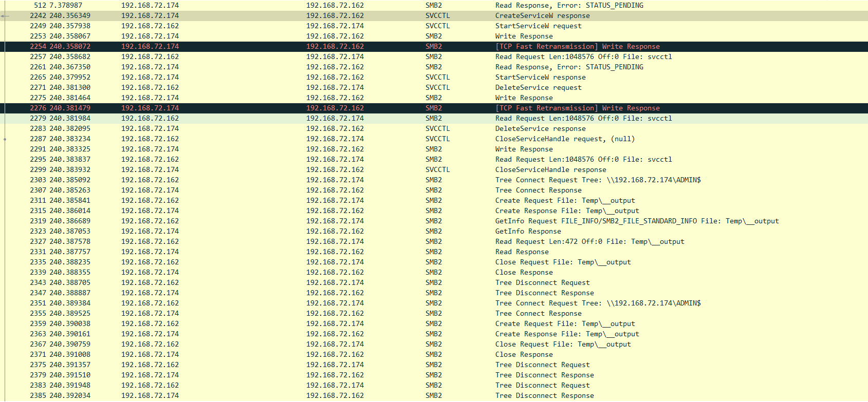Viewport: 868px width, 402px height.
Task: Click SMB2 protocol cell in packet 2319 row
Action: 433,221
